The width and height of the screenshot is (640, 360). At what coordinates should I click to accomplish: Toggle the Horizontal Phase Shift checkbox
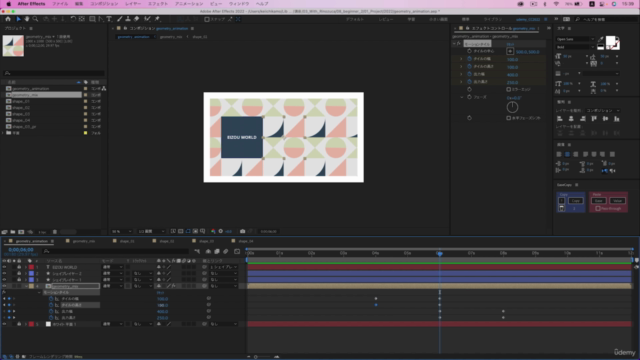[509, 118]
